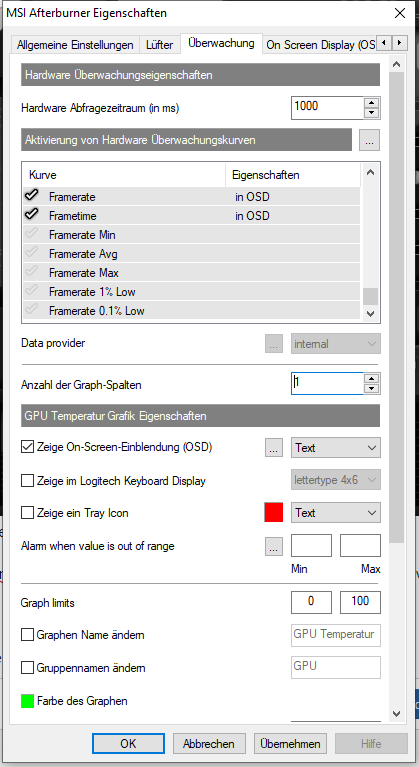Toggle the Frametime curve checkmark
Screen dimensions: 419x767
click(x=32, y=215)
